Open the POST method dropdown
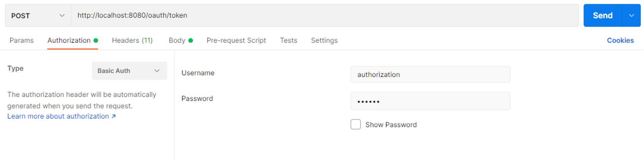644x161 pixels. (38, 16)
